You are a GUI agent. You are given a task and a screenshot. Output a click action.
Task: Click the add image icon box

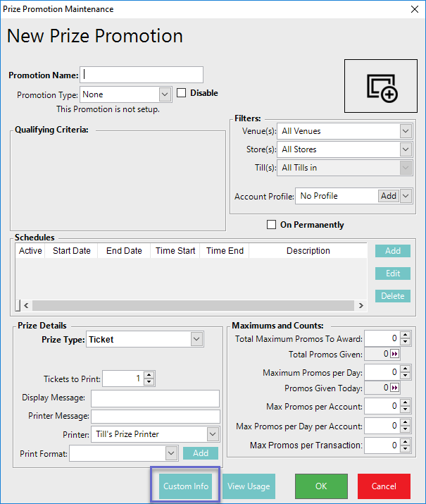tap(382, 85)
